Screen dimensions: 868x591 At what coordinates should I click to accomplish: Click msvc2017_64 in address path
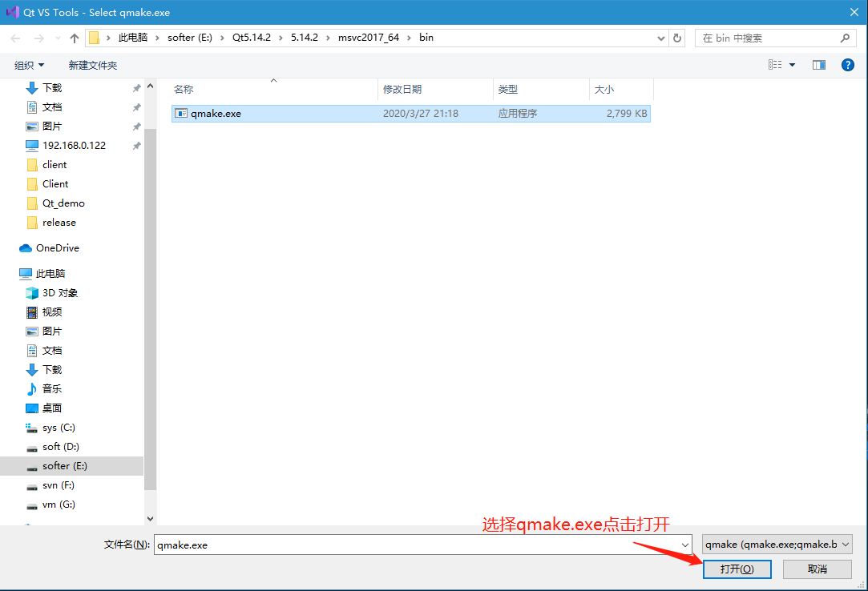[369, 38]
